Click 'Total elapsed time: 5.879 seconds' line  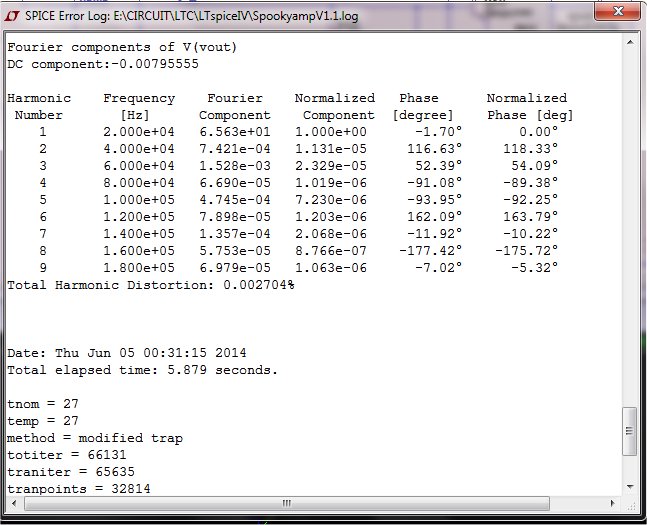coord(142,370)
